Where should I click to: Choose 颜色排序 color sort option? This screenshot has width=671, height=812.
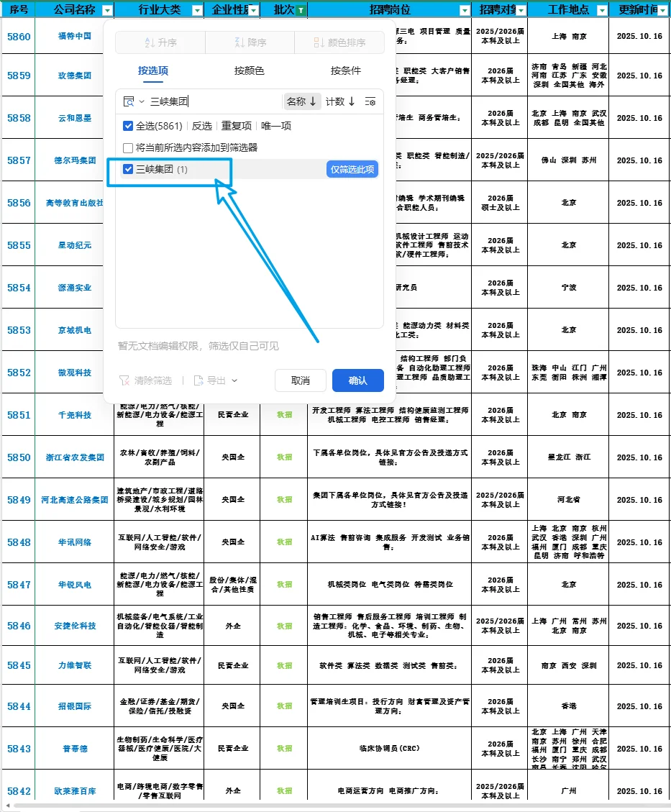[339, 42]
